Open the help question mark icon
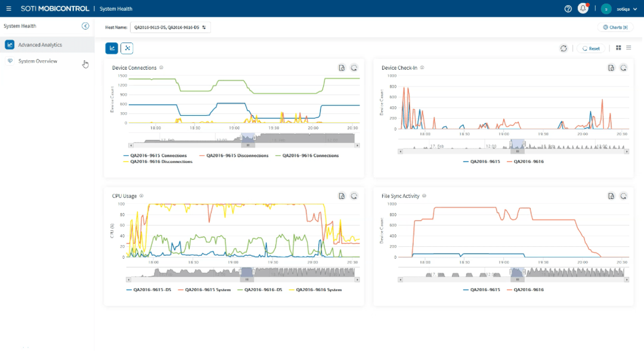 (568, 9)
